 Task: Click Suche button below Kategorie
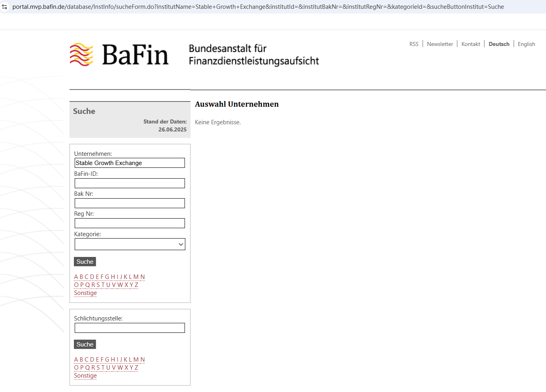tap(85, 262)
